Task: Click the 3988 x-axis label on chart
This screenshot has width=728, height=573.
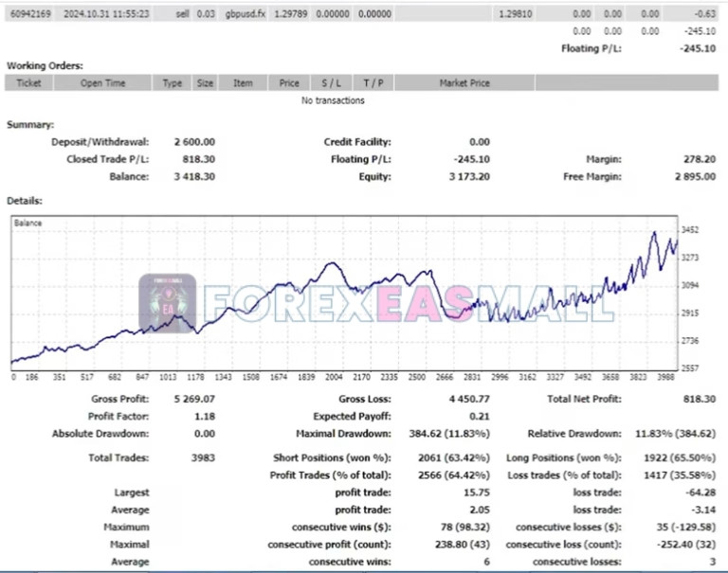Action: click(x=665, y=377)
